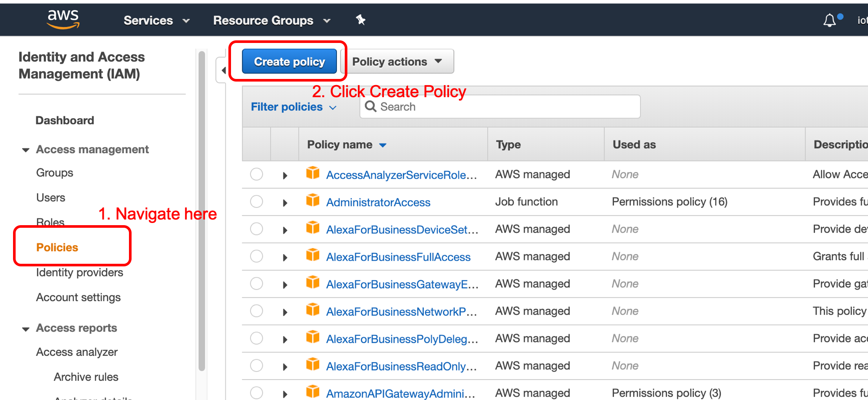Select the AlexaForBusinessGatewayE radio button
Image resolution: width=868 pixels, height=400 pixels.
point(257,284)
